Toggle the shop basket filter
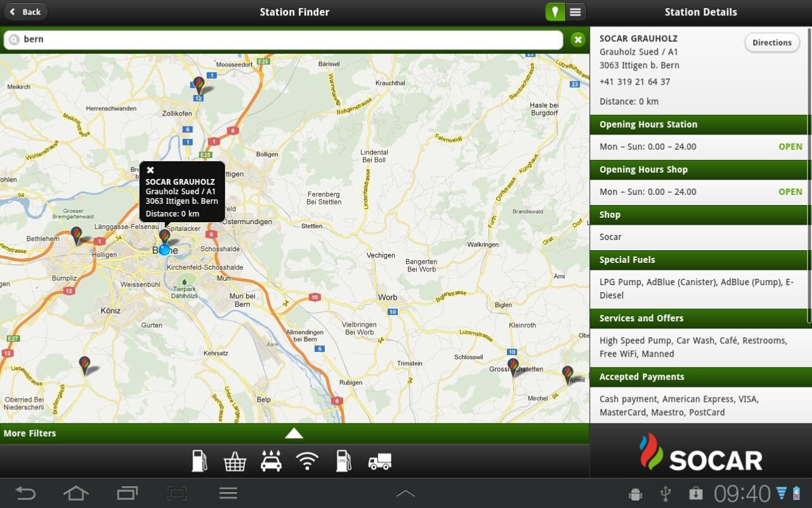This screenshot has height=508, width=812. coord(235,461)
